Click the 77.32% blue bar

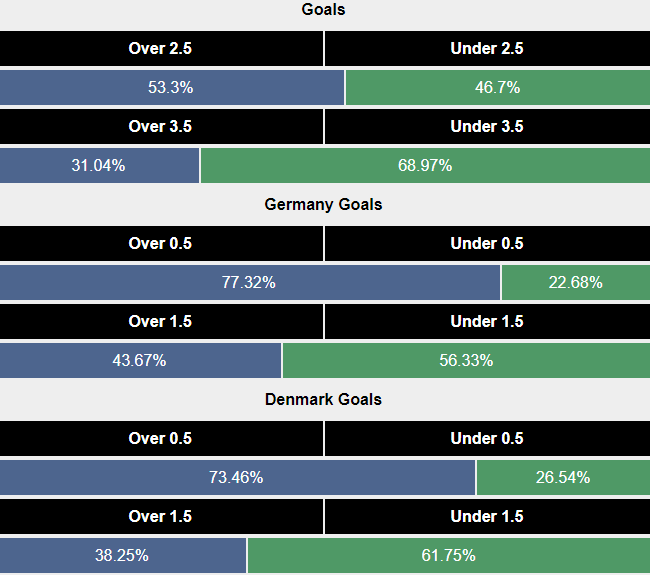(249, 282)
